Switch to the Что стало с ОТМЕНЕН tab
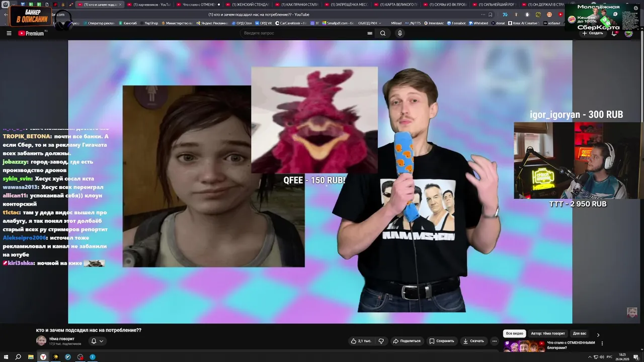The image size is (644, 362). coord(198,5)
